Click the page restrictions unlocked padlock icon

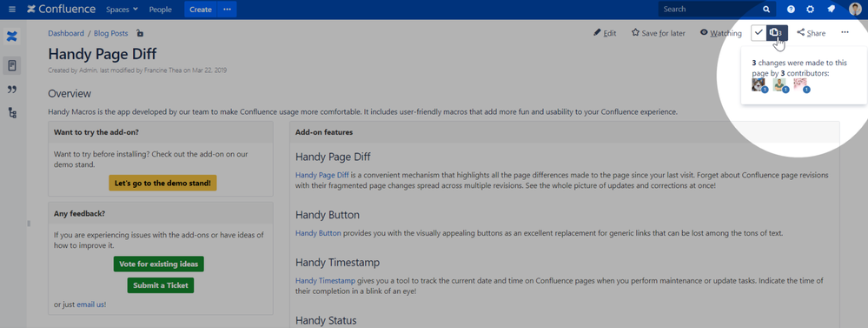click(x=140, y=33)
